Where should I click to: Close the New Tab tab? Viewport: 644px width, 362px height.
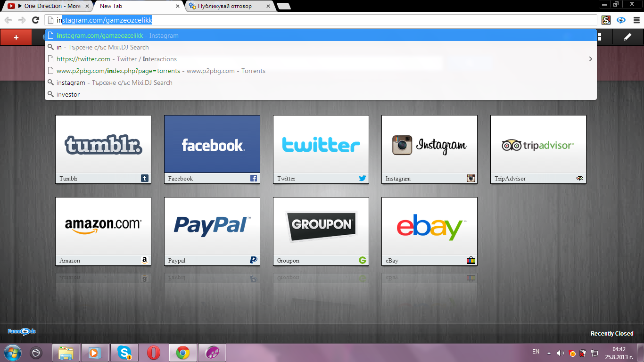click(178, 6)
